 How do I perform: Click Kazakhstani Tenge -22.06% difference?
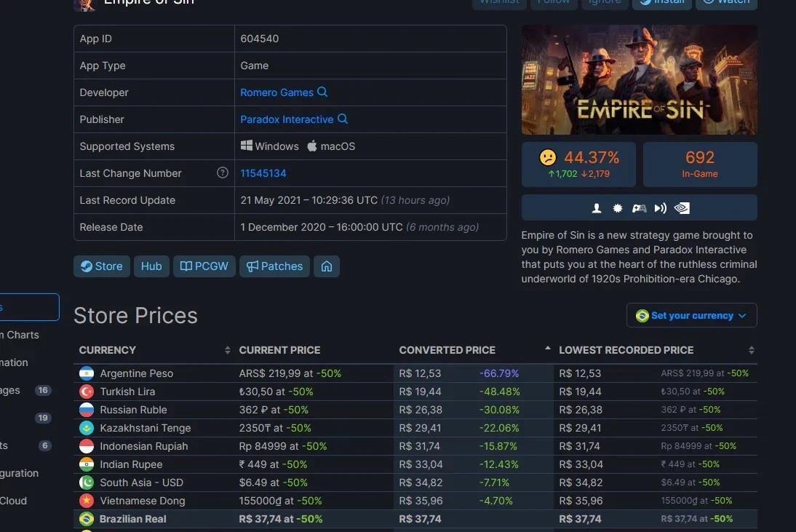(499, 428)
